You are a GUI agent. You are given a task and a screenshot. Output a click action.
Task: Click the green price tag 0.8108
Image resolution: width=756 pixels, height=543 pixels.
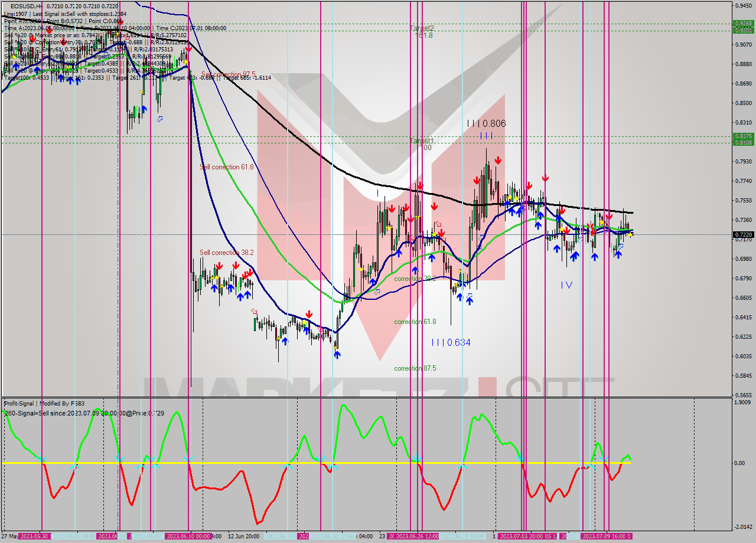[x=743, y=143]
